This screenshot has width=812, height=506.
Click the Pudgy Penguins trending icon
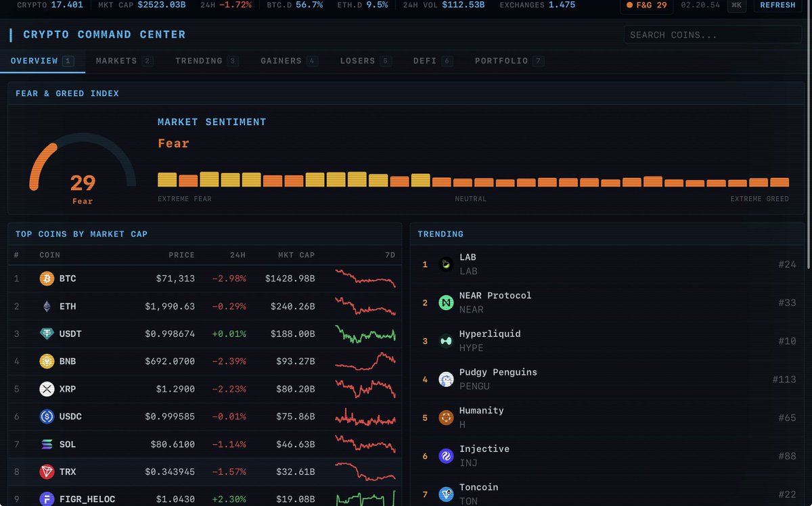[445, 379]
